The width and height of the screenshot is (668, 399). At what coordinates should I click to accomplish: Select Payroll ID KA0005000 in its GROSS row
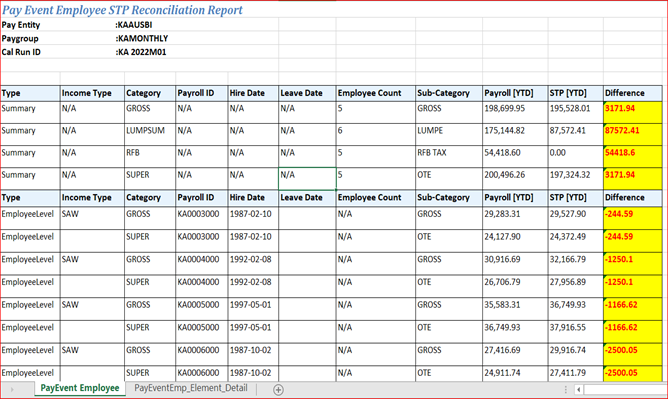tap(202, 309)
